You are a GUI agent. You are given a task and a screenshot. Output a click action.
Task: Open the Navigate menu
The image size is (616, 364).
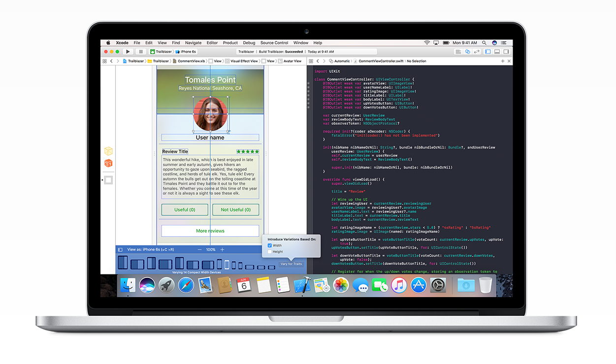[x=194, y=43]
